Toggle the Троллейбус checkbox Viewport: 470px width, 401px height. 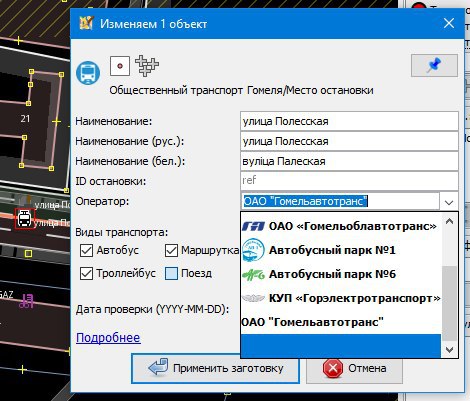coord(86,273)
